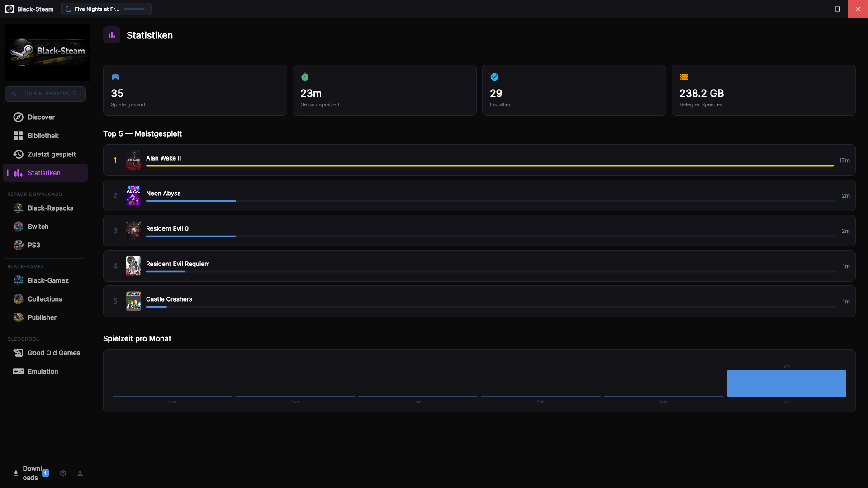Screen dimensions: 868x488
Task: Click the Spielzeit pro Monat heading
Action: pyautogui.click(x=137, y=339)
